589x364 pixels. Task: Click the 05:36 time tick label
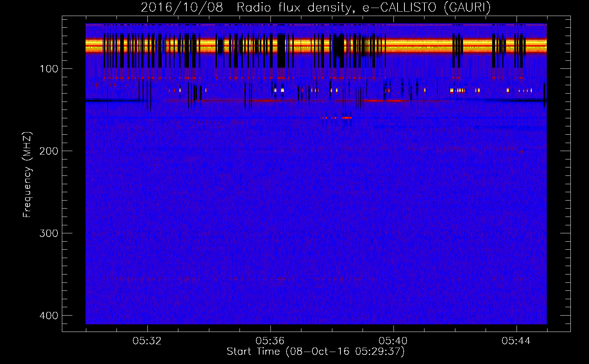point(270,341)
